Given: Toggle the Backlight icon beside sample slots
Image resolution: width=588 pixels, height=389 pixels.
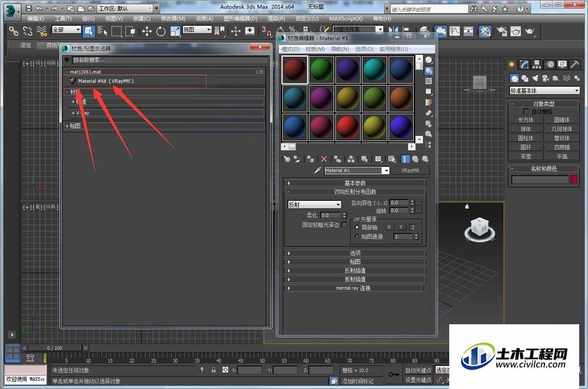Looking at the screenshot, I should click(x=429, y=71).
